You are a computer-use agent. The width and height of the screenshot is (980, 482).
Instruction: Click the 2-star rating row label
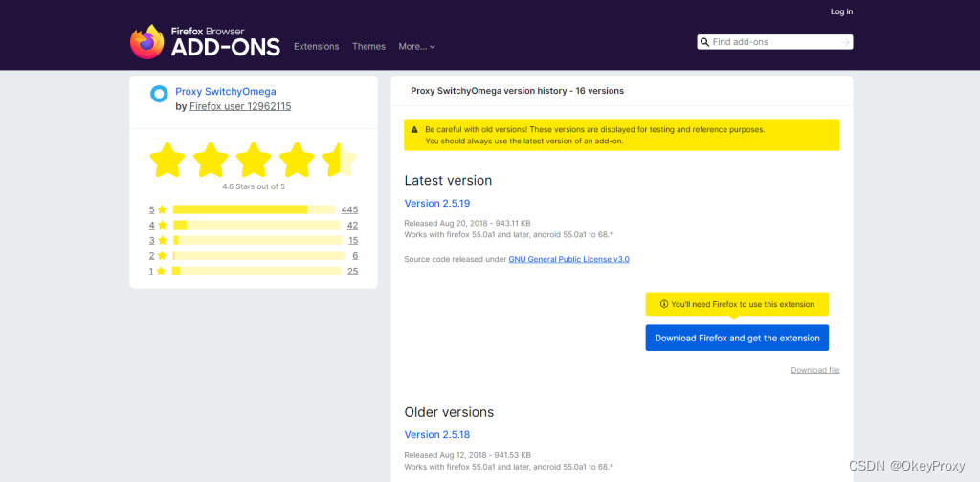(x=152, y=255)
